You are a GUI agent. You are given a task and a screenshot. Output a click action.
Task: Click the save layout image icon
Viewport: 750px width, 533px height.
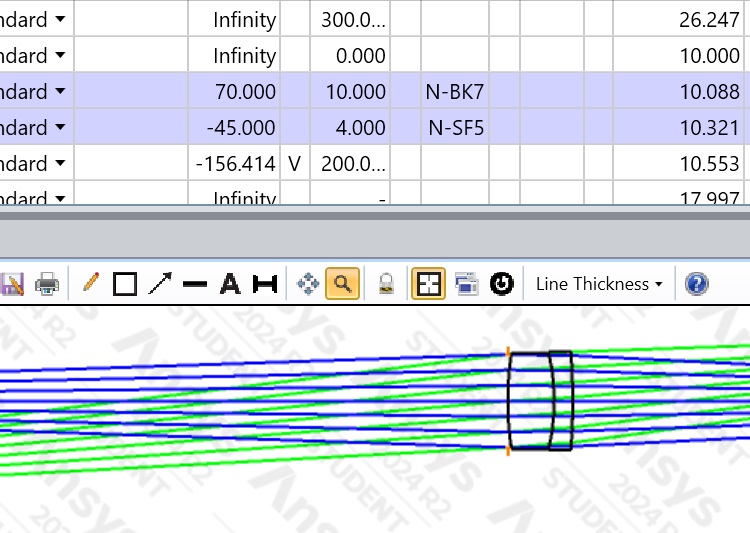(11, 284)
